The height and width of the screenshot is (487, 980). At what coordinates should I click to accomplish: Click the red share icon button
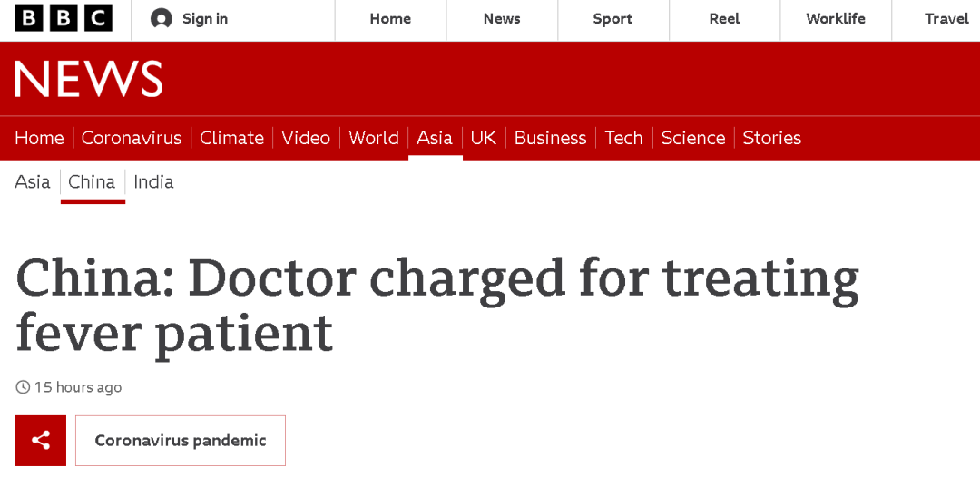tap(41, 441)
